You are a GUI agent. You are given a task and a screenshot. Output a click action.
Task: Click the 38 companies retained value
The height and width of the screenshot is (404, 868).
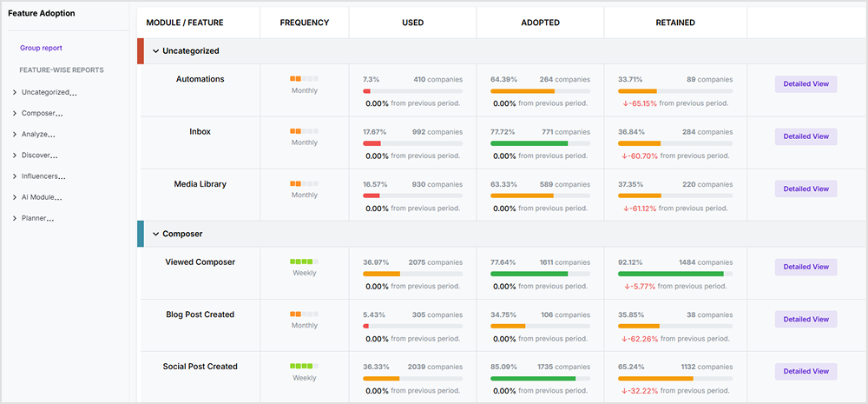[710, 315]
